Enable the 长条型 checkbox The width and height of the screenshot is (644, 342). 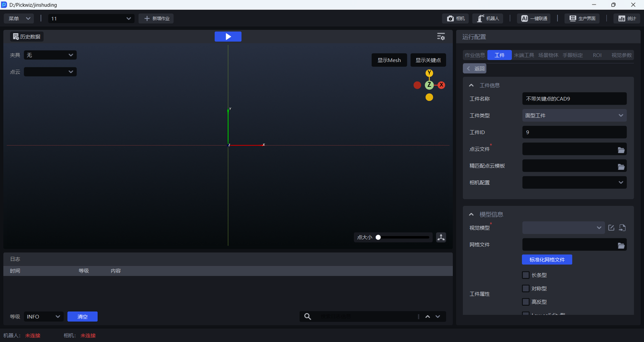tap(526, 275)
